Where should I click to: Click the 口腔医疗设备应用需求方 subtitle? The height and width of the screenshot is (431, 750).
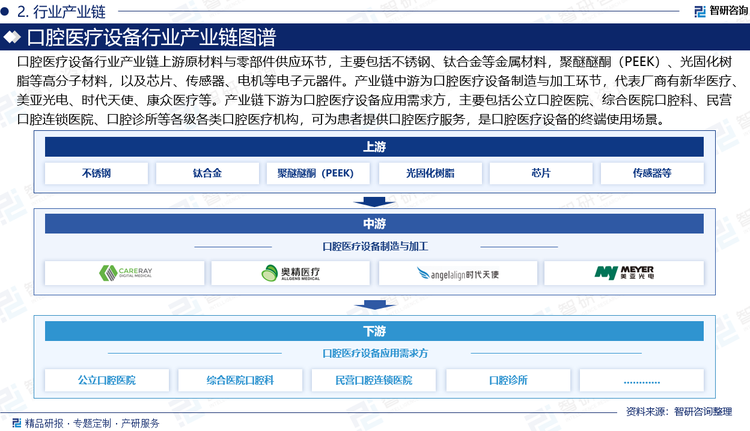click(375, 353)
